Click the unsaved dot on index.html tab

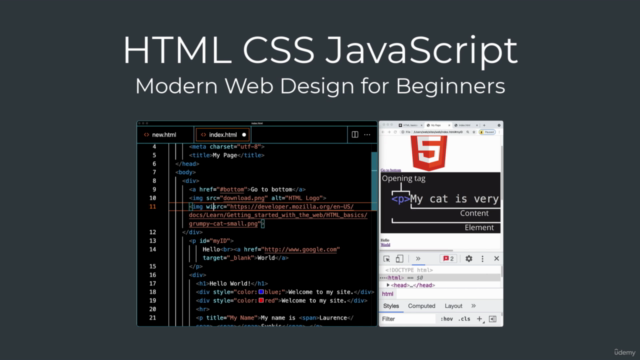coord(244,135)
